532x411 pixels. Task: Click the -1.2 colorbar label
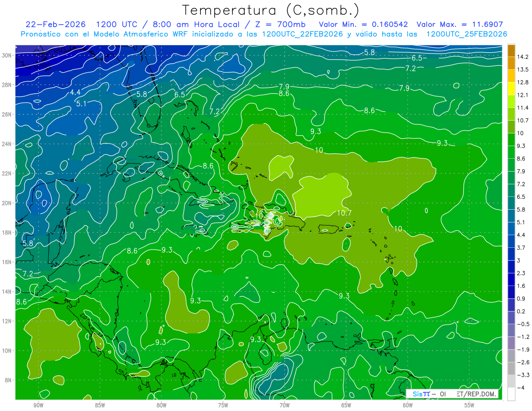pos(522,337)
